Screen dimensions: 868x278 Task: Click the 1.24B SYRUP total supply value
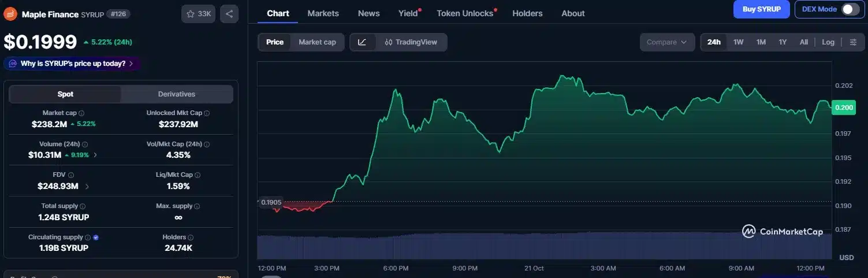[x=64, y=217]
